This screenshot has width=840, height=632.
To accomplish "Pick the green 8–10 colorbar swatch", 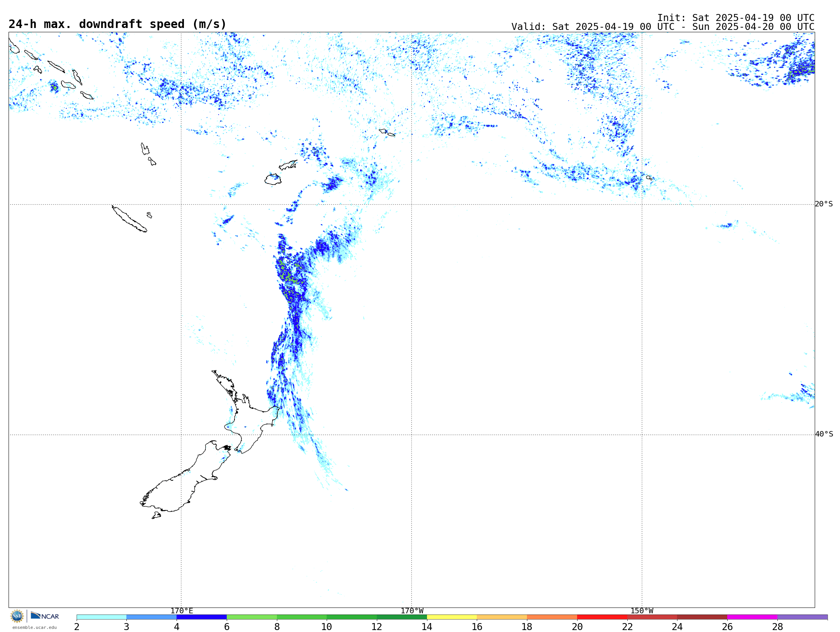I will (x=302, y=617).
